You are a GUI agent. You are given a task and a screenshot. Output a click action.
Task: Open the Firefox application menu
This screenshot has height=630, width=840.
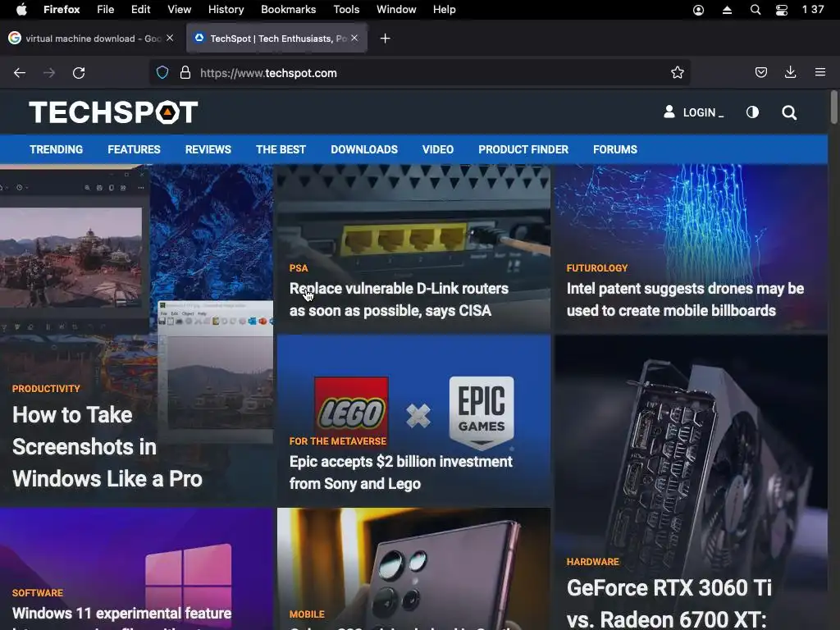pyautogui.click(x=62, y=9)
